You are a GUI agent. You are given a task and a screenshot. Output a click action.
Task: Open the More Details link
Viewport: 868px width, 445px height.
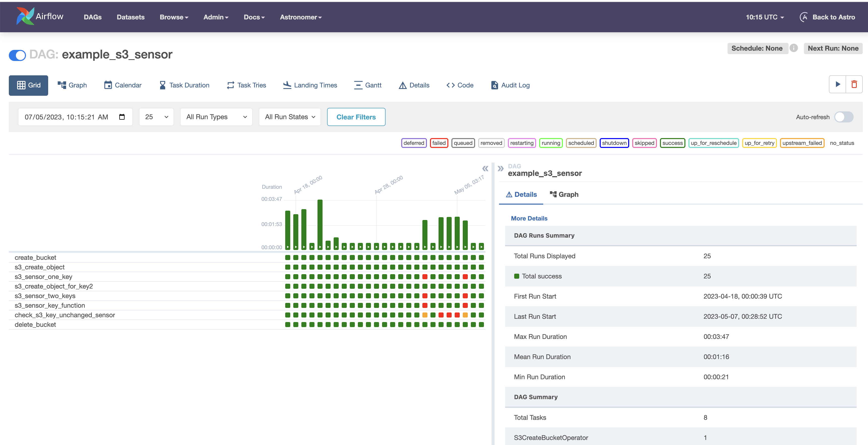tap(529, 218)
